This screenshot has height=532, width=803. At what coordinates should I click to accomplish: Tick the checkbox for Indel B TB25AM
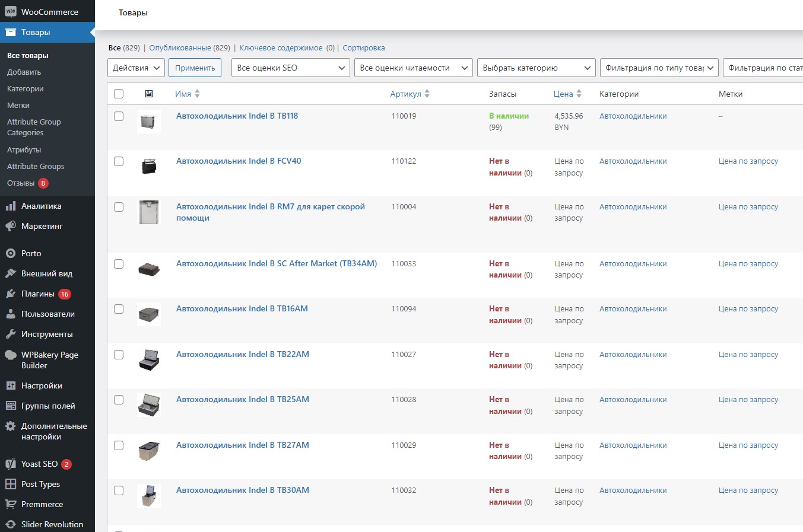(x=119, y=400)
